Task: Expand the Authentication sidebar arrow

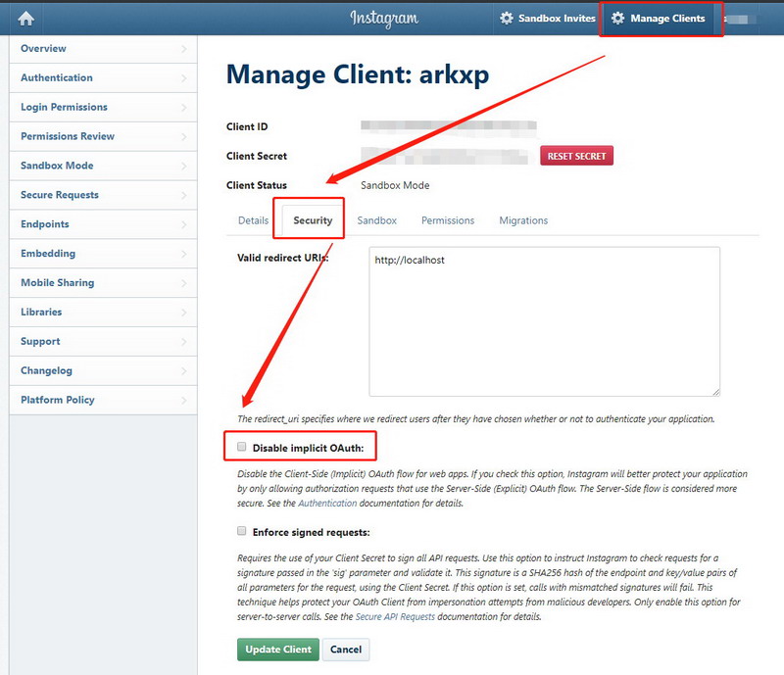Action: tap(184, 78)
